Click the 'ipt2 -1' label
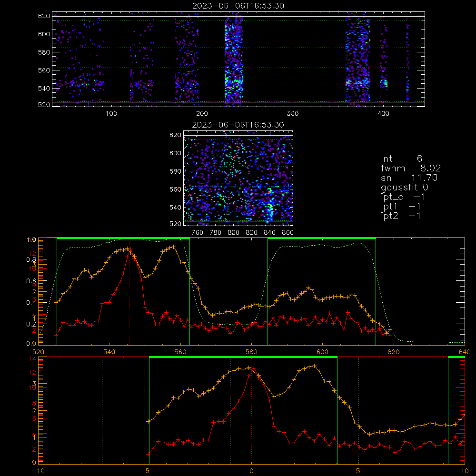The width and height of the screenshot is (476, 476). [x=401, y=216]
